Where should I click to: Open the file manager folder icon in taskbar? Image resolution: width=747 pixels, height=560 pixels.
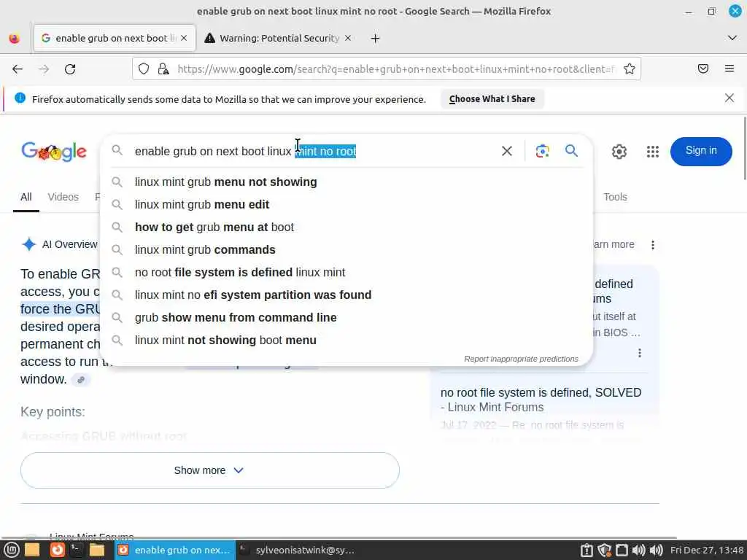pos(97,550)
